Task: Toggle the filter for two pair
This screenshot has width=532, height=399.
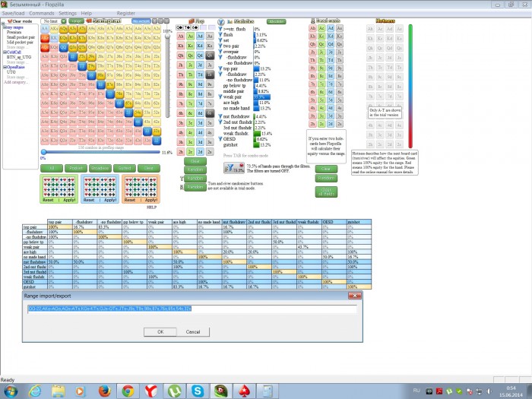Action: (x=220, y=46)
